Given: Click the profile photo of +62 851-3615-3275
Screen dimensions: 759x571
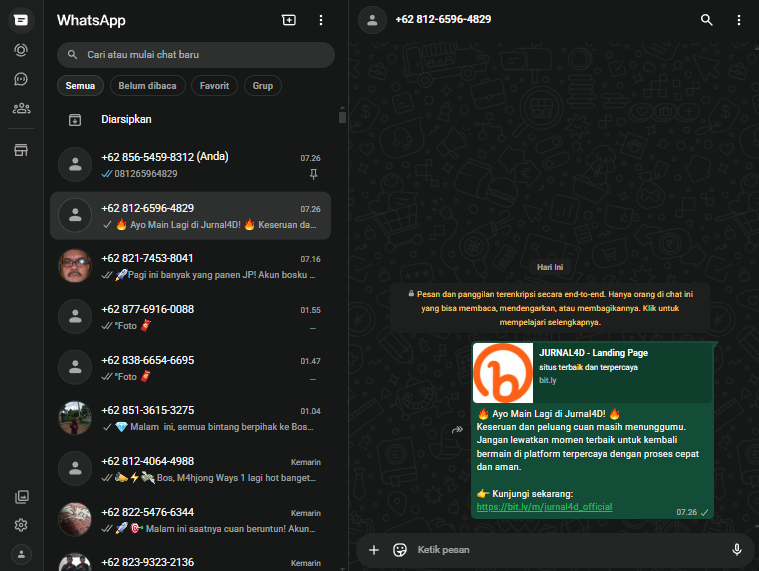Looking at the screenshot, I should (75, 418).
